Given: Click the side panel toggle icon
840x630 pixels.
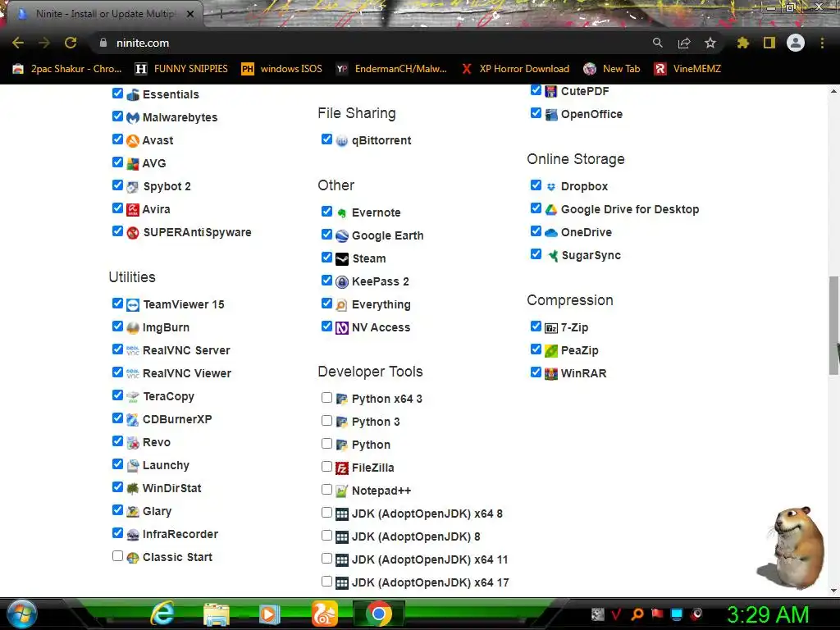Looking at the screenshot, I should [769, 43].
